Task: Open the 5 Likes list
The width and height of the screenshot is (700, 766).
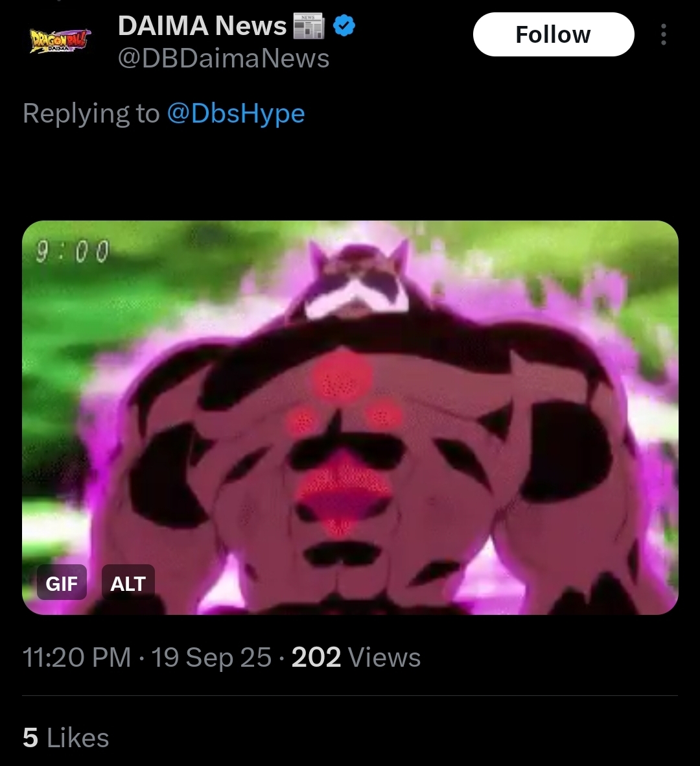Action: pyautogui.click(x=65, y=737)
